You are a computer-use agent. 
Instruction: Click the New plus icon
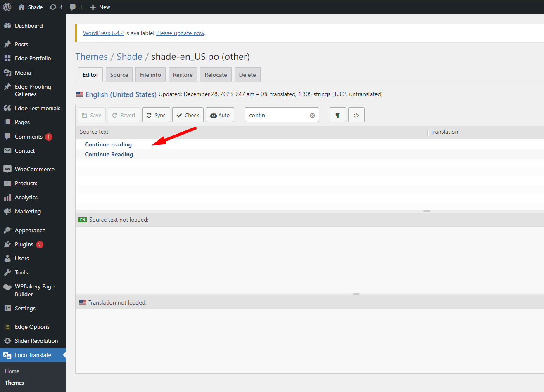pos(93,7)
